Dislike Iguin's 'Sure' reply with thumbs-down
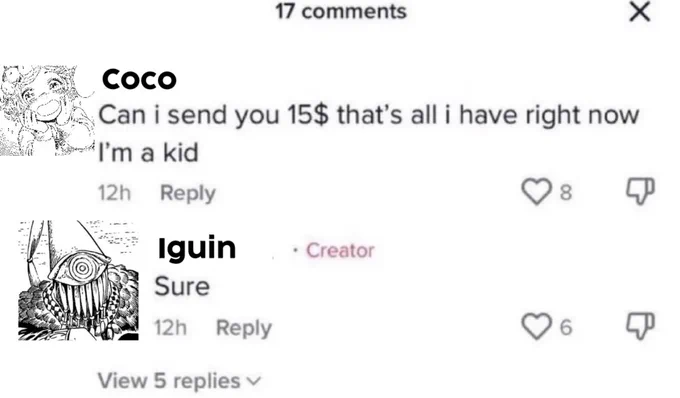This screenshot has width=680, height=398. [x=640, y=326]
